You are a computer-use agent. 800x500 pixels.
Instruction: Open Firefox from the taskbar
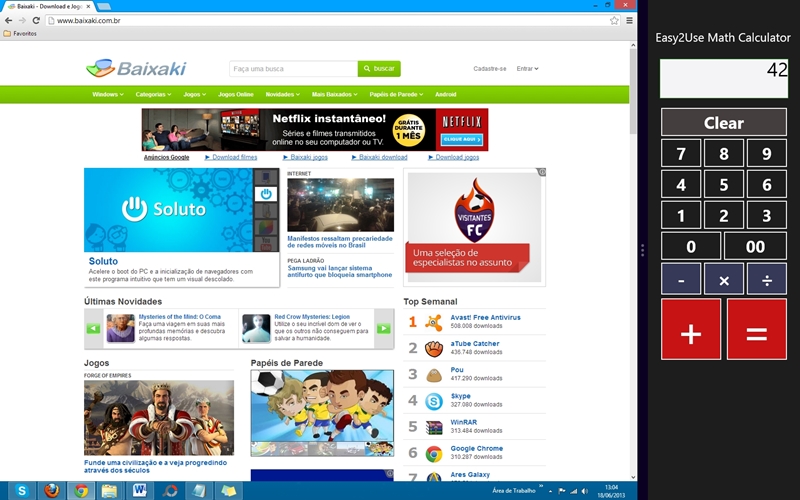pos(52,491)
